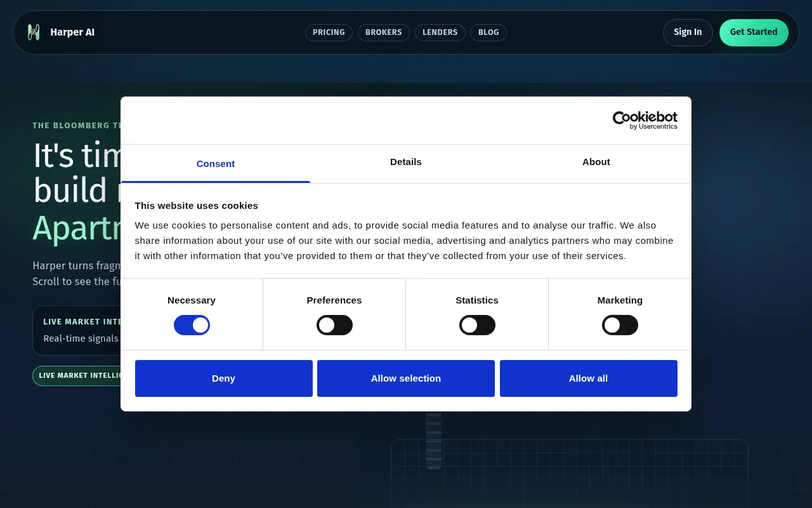
Task: Click the Harper AI logo icon
Action: coord(34,32)
